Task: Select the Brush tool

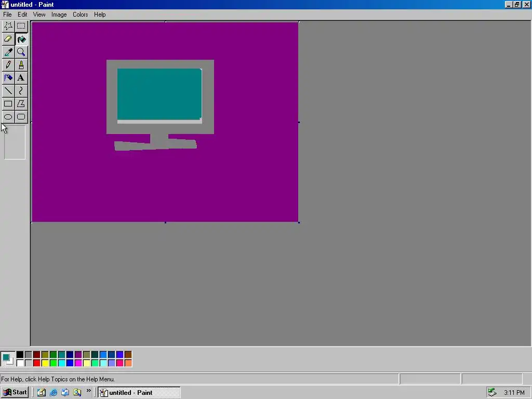Action: [21, 65]
